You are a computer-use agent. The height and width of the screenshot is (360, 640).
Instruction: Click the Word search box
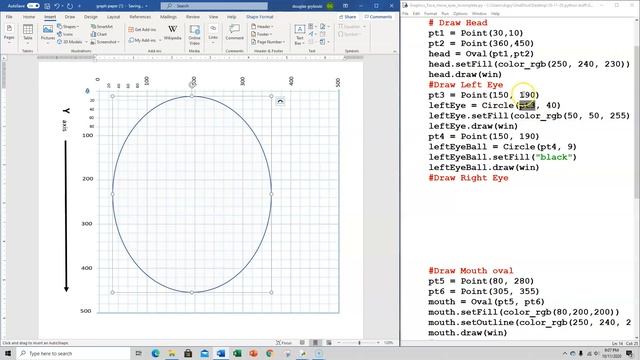pos(214,6)
